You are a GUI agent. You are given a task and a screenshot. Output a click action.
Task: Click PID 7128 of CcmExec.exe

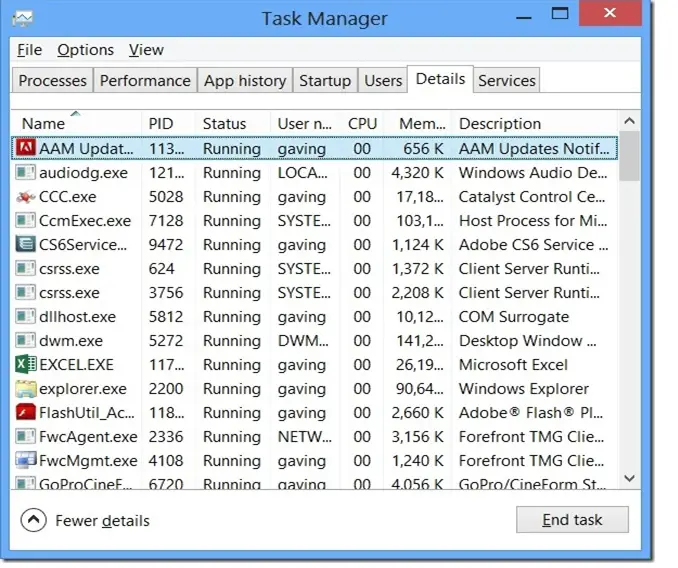click(166, 221)
